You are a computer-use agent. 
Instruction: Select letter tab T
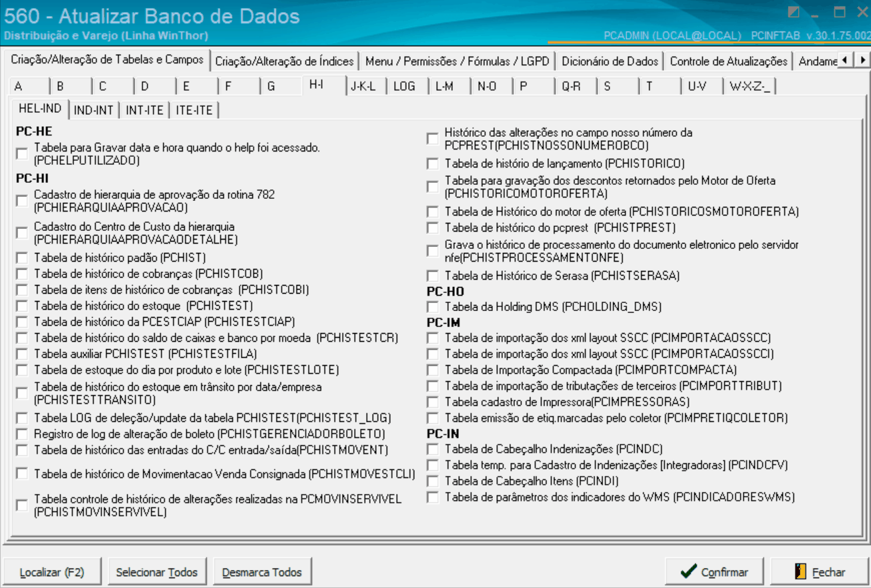point(661,86)
